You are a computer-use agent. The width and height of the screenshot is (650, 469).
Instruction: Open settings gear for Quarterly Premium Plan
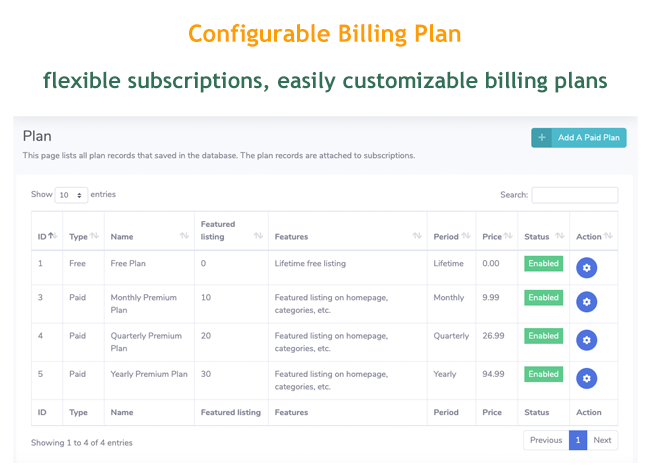(587, 340)
